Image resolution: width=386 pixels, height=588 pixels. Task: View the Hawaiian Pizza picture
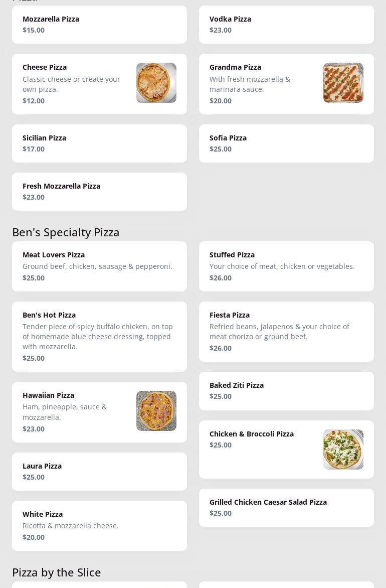(x=156, y=411)
